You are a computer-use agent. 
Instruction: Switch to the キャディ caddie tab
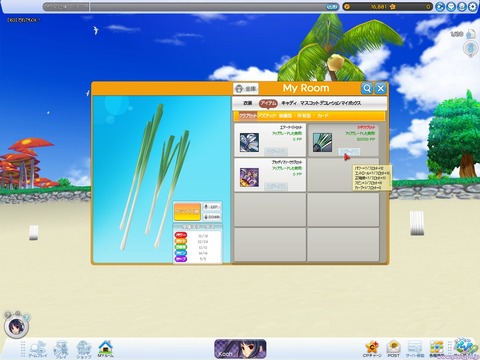288,103
